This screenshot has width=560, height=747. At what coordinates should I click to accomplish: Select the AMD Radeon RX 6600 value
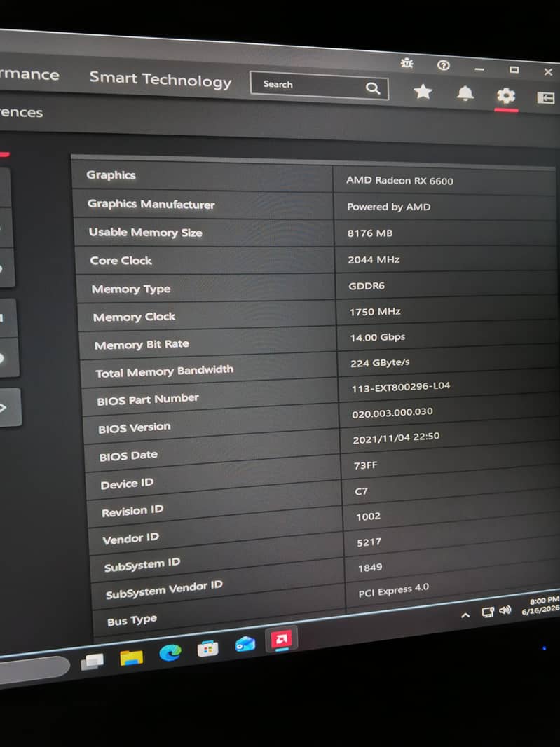point(399,181)
